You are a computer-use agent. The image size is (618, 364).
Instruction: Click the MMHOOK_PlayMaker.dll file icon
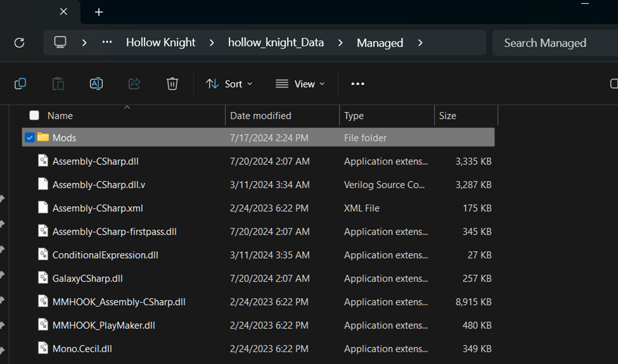pos(43,325)
